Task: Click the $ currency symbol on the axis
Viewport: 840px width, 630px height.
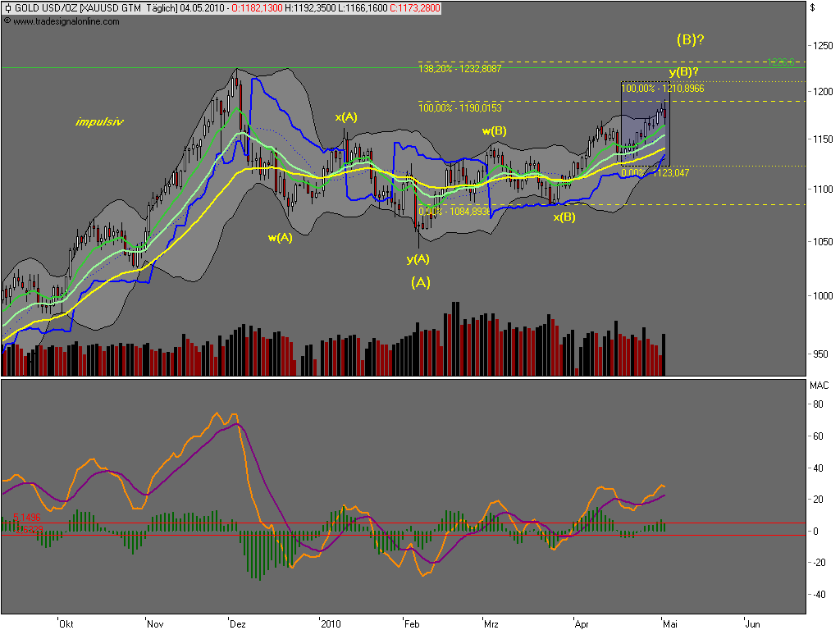Action: [813, 7]
